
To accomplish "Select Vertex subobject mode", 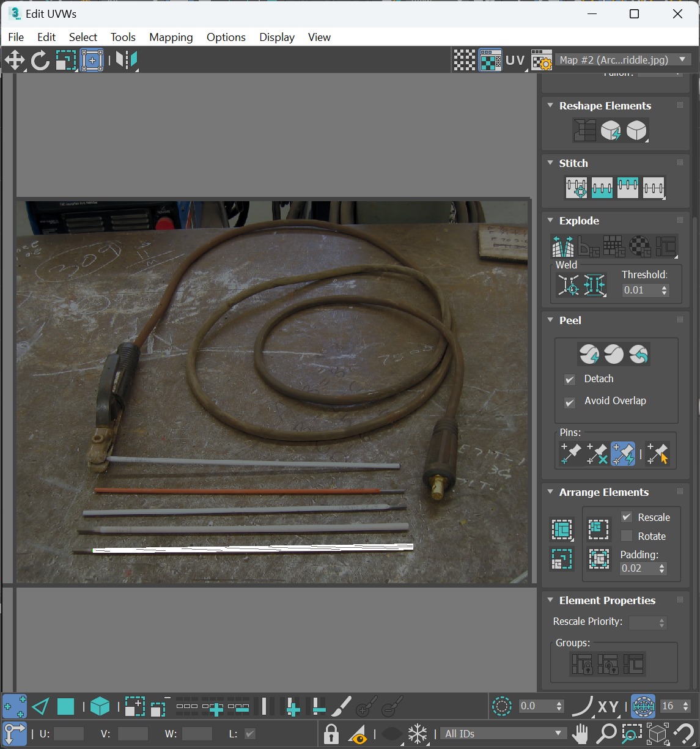I will coord(14,707).
